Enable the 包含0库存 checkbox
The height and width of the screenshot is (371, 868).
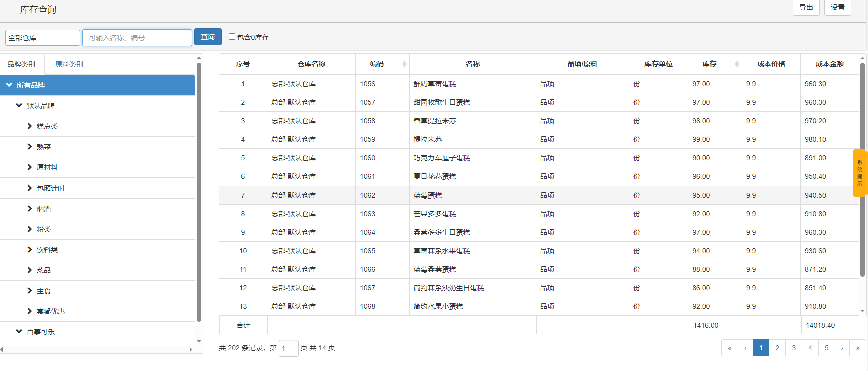232,37
